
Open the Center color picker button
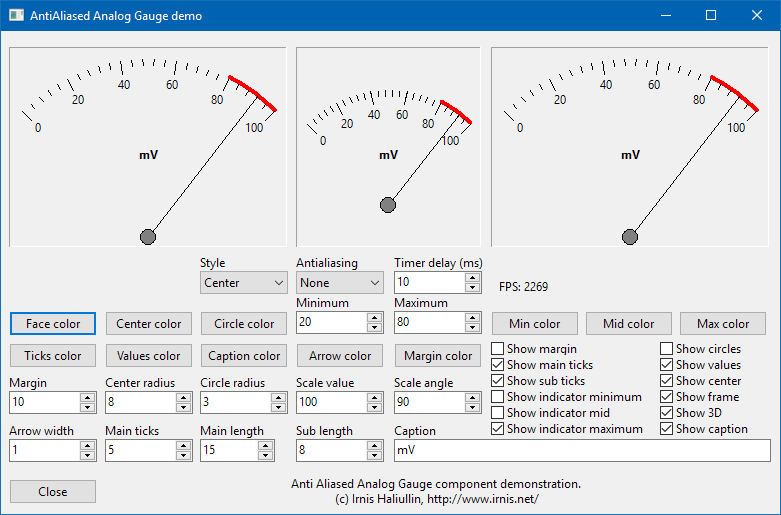(x=148, y=324)
